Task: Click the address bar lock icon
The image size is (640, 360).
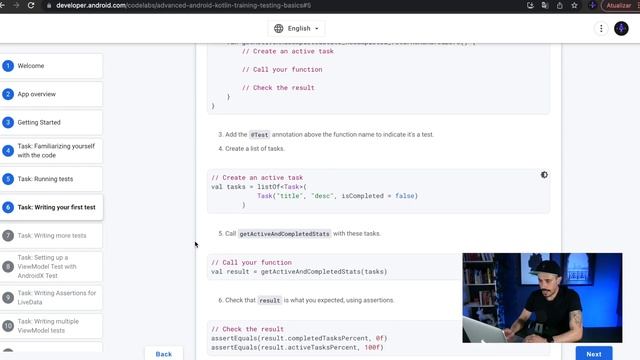Action: click(49, 6)
